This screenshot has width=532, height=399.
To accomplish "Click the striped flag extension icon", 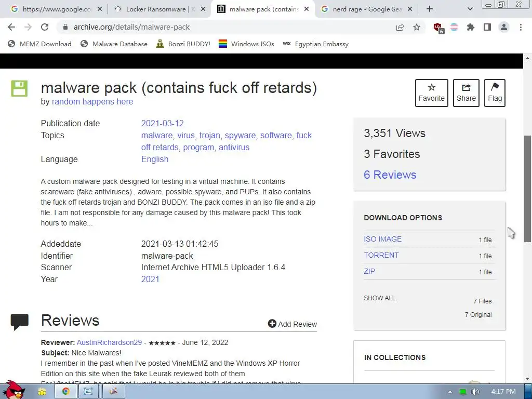I will [x=454, y=27].
